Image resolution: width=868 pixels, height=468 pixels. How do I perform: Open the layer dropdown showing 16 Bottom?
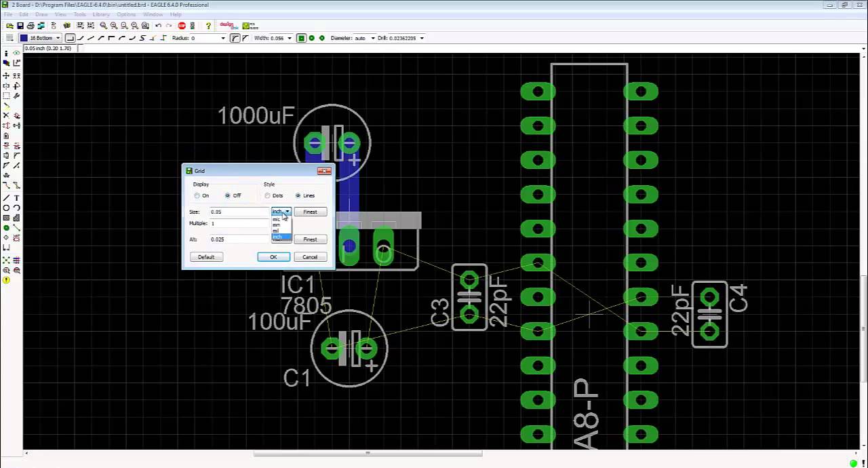click(41, 38)
